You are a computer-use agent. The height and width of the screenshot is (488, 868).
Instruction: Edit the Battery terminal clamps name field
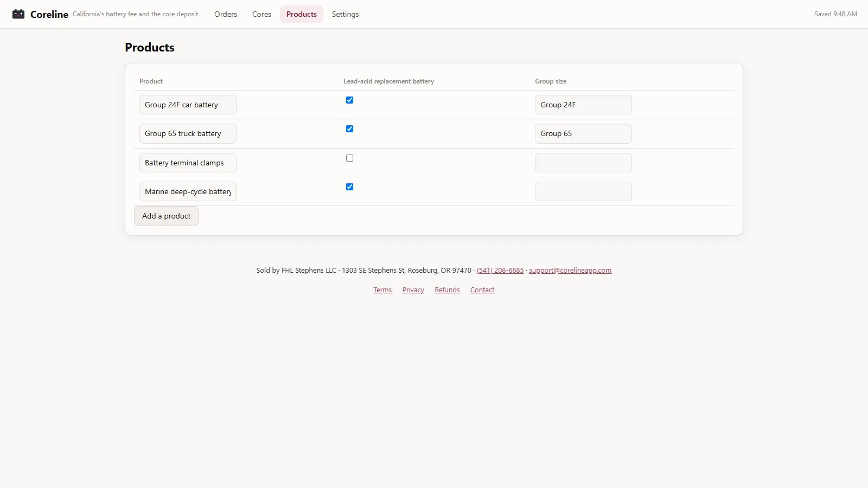coord(188,163)
